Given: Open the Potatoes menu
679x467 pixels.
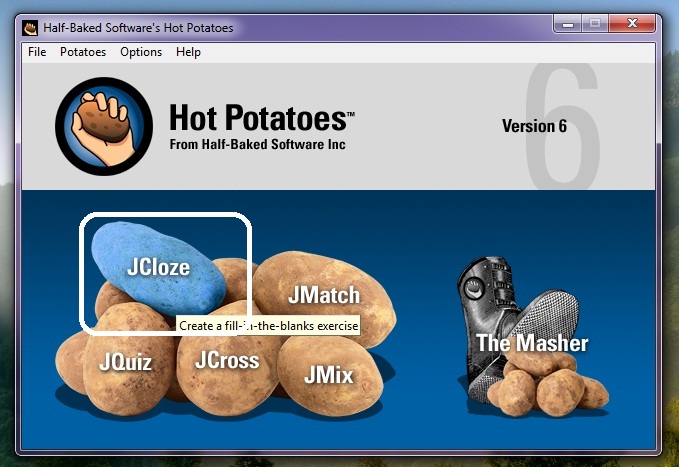Looking at the screenshot, I should coord(83,52).
